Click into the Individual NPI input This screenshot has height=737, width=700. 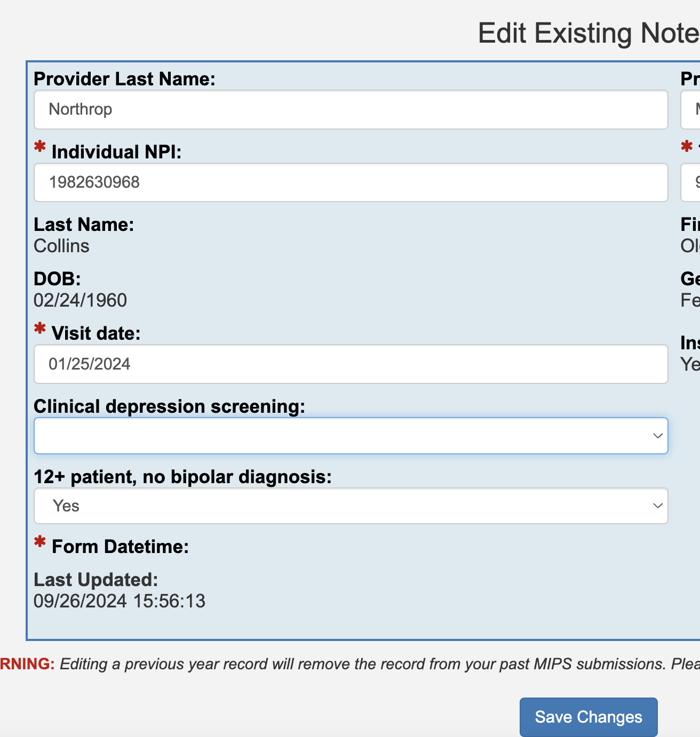point(351,182)
